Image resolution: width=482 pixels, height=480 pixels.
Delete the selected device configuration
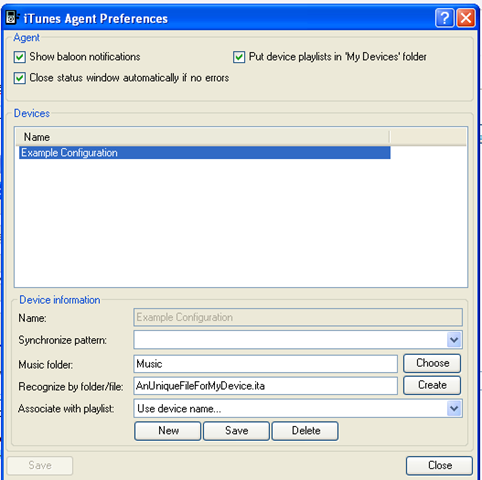tap(305, 431)
